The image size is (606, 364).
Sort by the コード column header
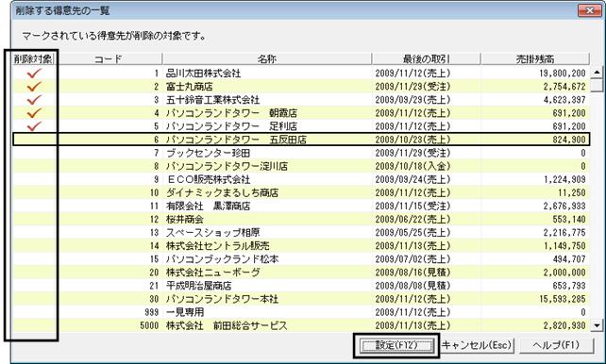click(109, 58)
